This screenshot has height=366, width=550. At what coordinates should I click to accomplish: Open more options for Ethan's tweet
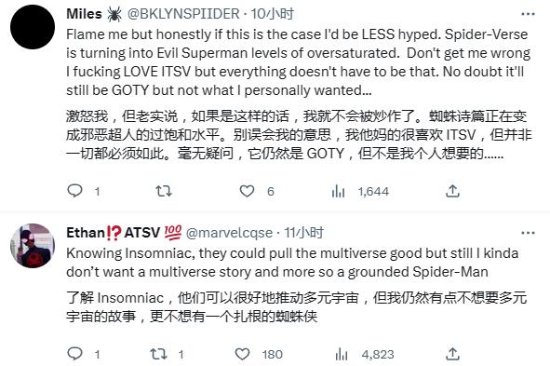click(x=528, y=233)
